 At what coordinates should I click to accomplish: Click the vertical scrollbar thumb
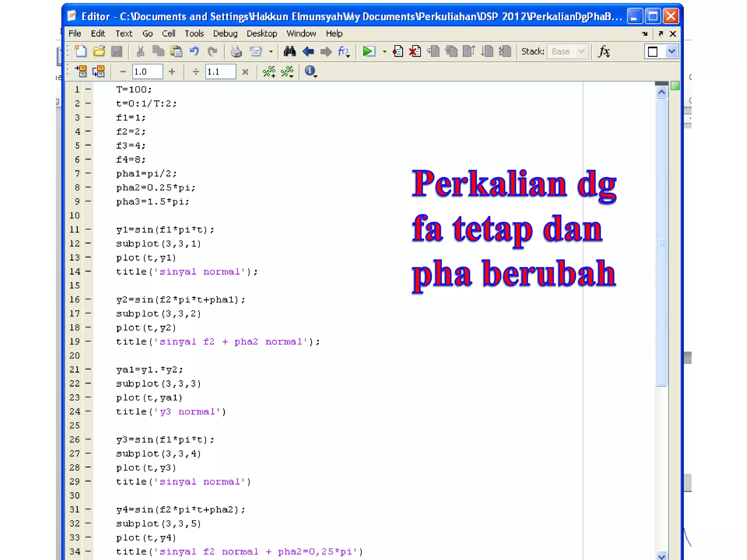click(662, 242)
